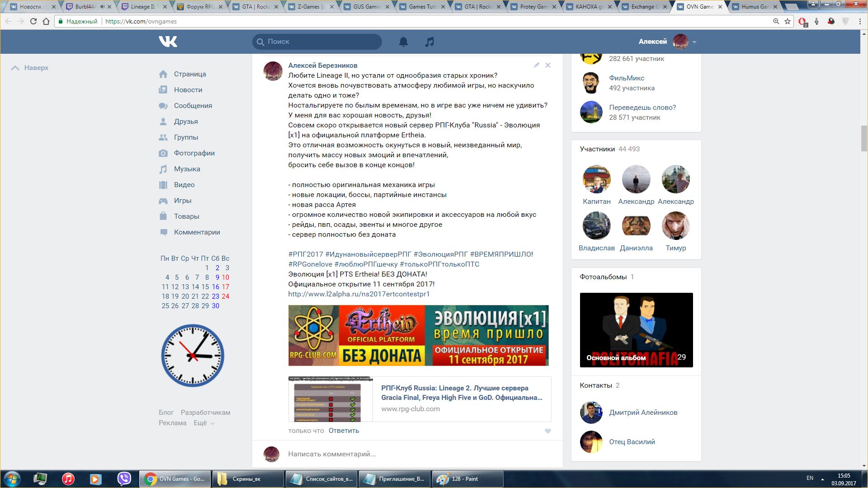Open Основной альбом photo album

coord(636,330)
